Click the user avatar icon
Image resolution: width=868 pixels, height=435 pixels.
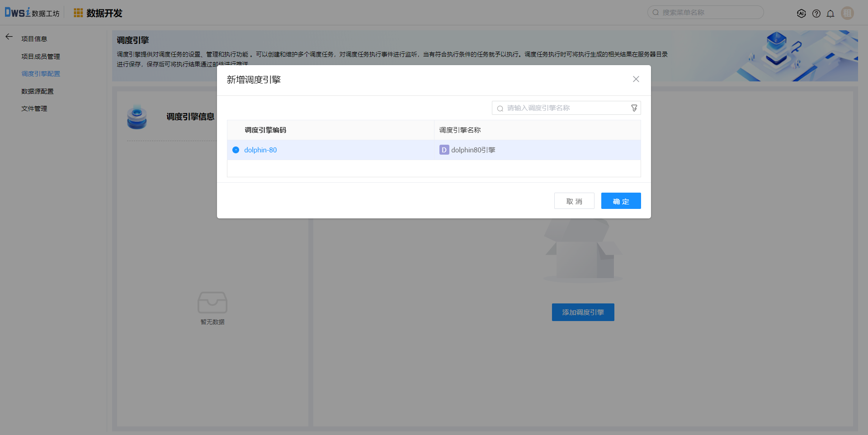(x=847, y=13)
